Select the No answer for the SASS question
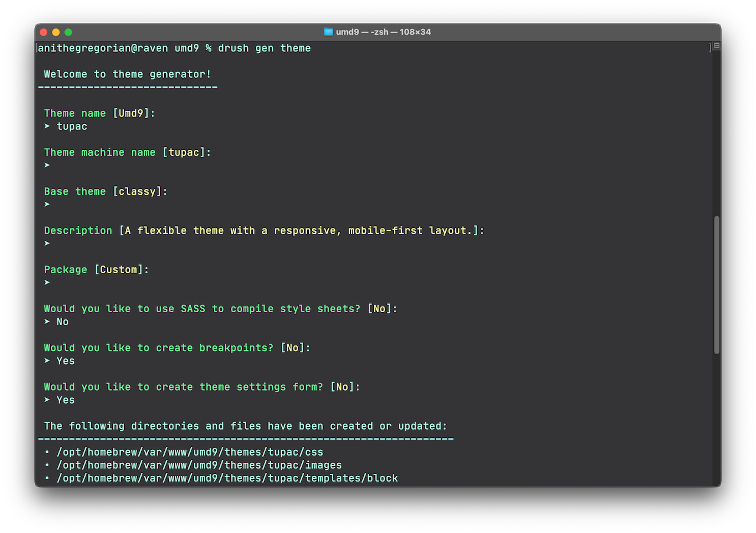 (x=63, y=322)
